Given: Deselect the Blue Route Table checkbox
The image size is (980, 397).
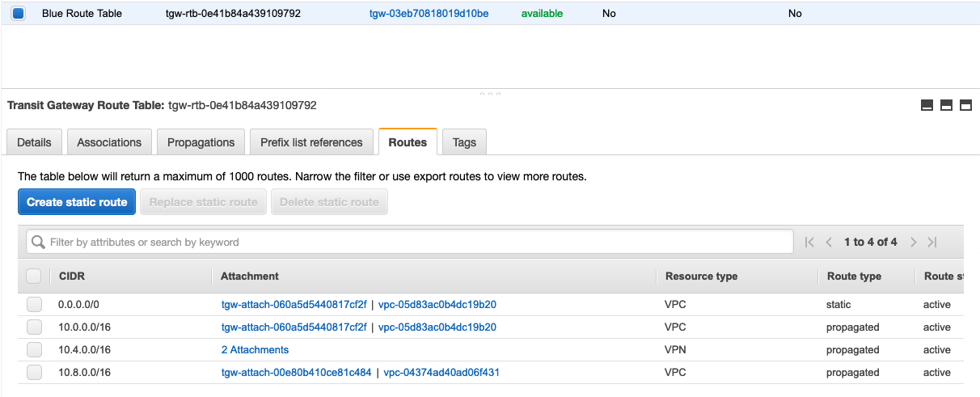Looking at the screenshot, I should click(x=19, y=14).
